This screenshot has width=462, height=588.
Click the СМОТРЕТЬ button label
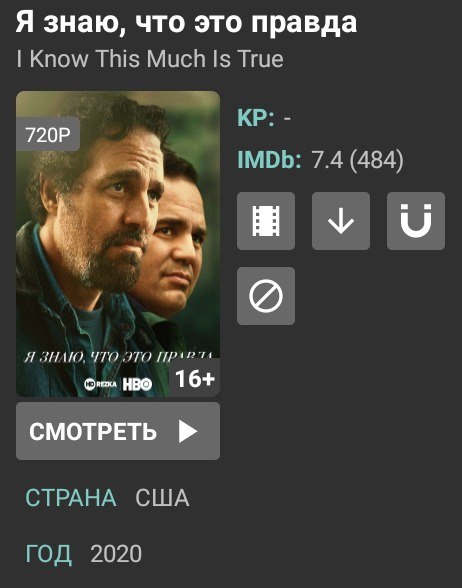point(93,431)
